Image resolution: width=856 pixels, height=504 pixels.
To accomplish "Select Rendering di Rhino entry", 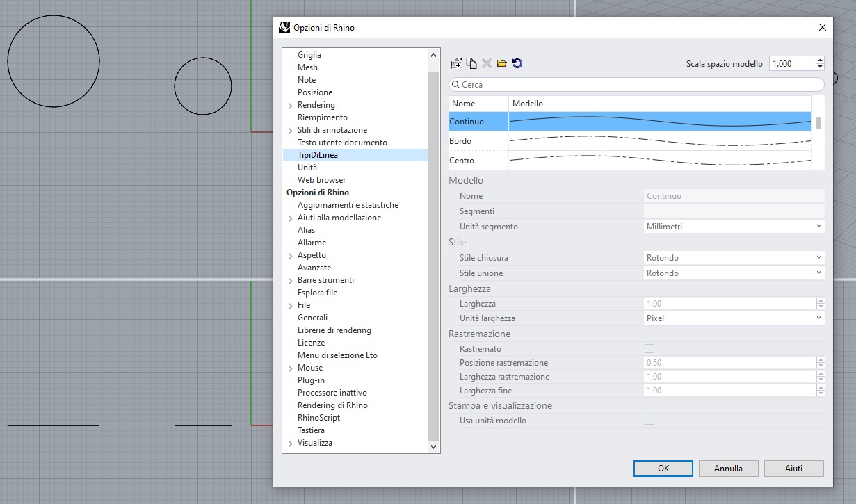I will pos(332,405).
